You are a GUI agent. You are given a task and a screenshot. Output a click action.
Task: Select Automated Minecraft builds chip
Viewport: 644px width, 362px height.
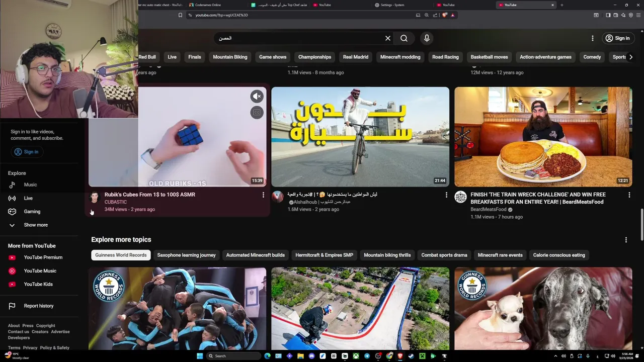(x=255, y=255)
